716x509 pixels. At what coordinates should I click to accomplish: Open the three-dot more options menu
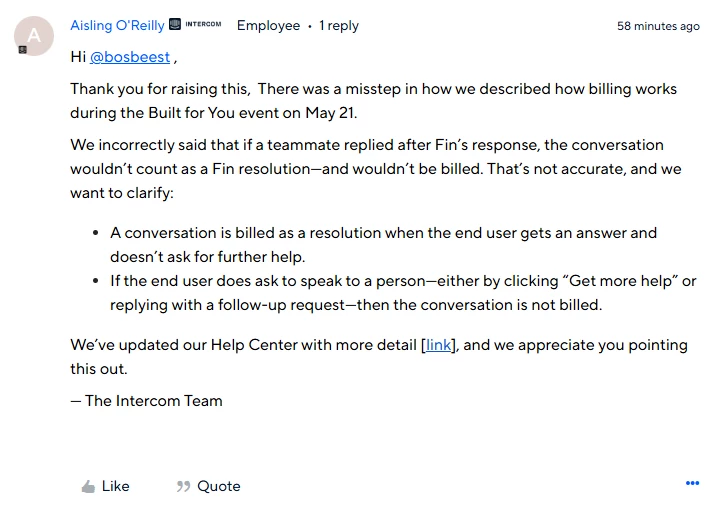(692, 483)
